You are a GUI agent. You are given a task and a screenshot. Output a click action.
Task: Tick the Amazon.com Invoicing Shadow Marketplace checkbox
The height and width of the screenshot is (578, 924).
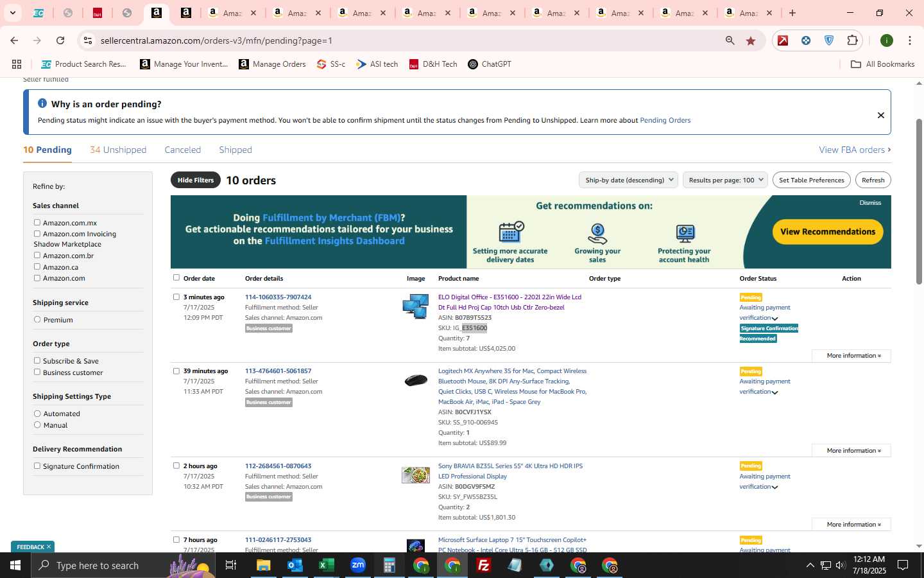[37, 234]
